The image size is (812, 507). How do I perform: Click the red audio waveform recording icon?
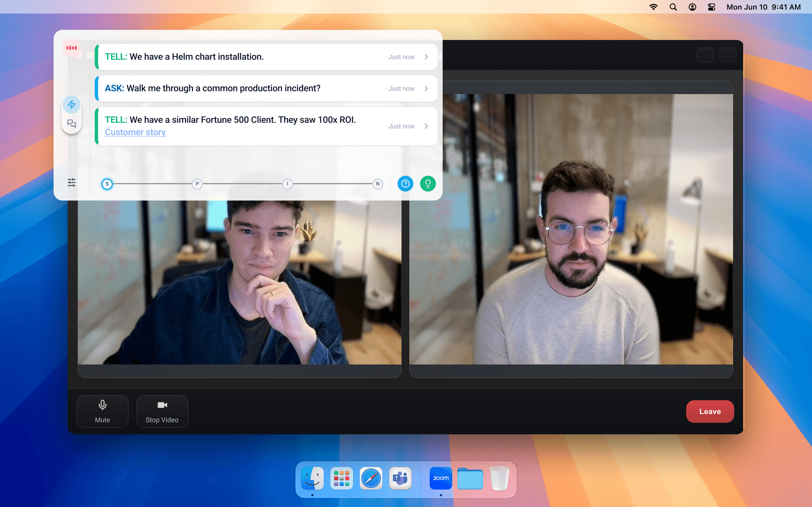click(71, 48)
